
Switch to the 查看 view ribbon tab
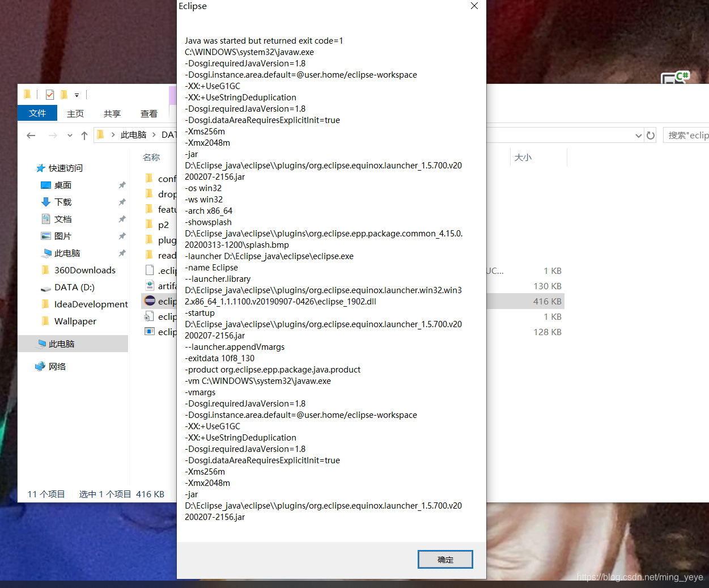[x=149, y=114]
